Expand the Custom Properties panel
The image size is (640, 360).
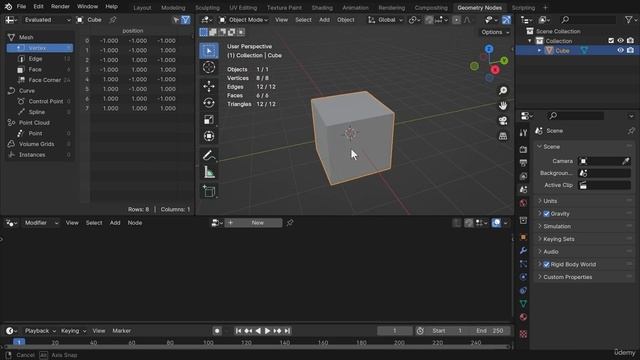(567, 277)
